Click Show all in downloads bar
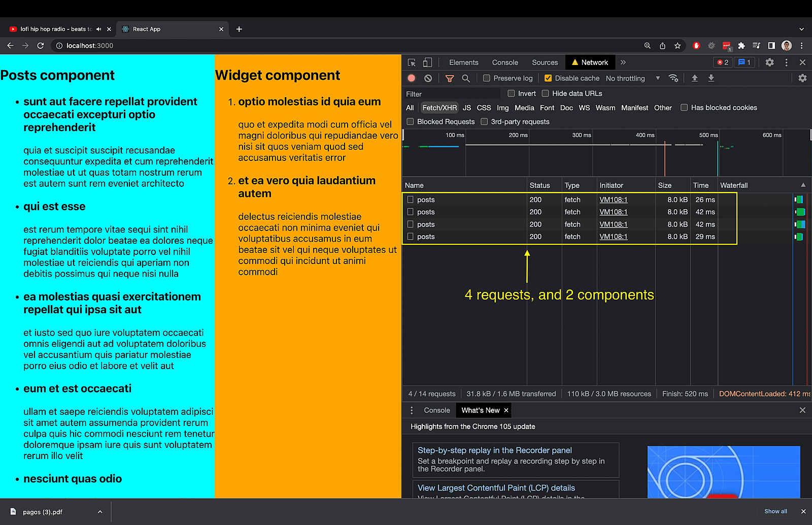 click(775, 511)
